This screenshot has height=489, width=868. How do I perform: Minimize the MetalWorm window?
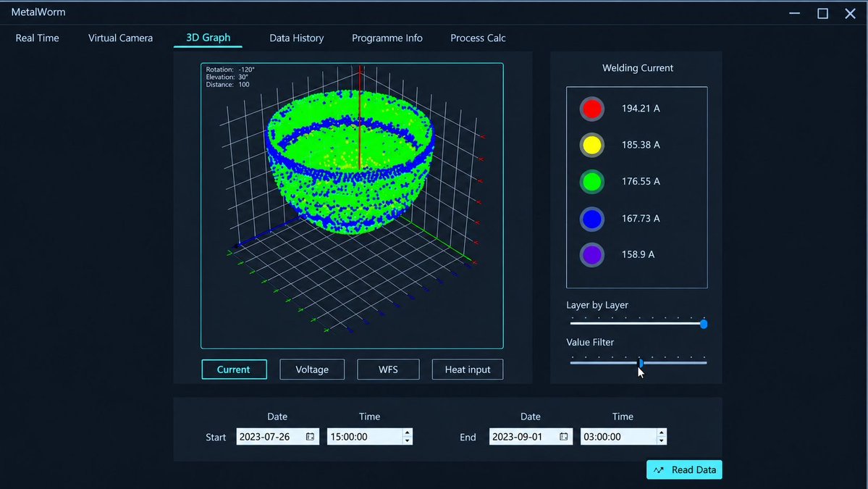coord(794,13)
